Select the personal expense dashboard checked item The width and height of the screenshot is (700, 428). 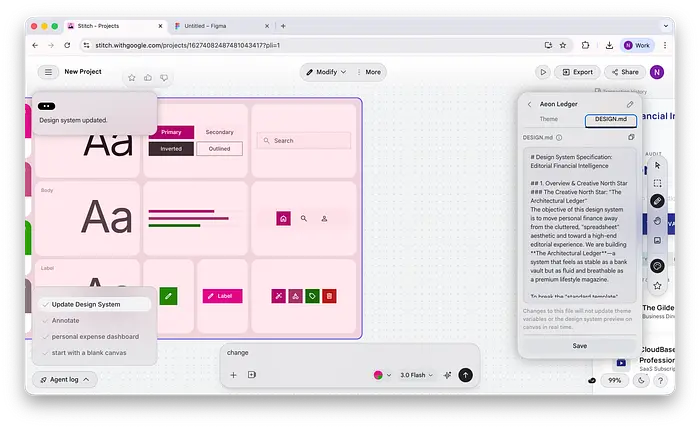pyautogui.click(x=95, y=336)
